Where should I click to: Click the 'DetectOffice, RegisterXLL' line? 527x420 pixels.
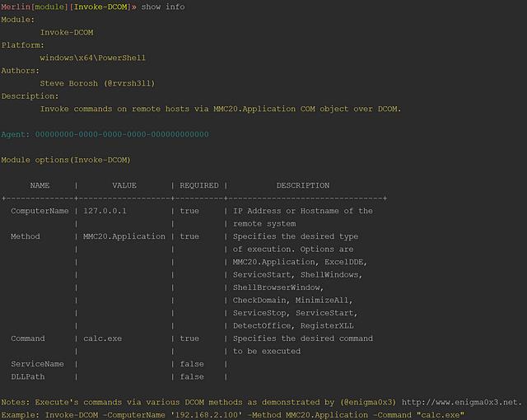click(293, 326)
